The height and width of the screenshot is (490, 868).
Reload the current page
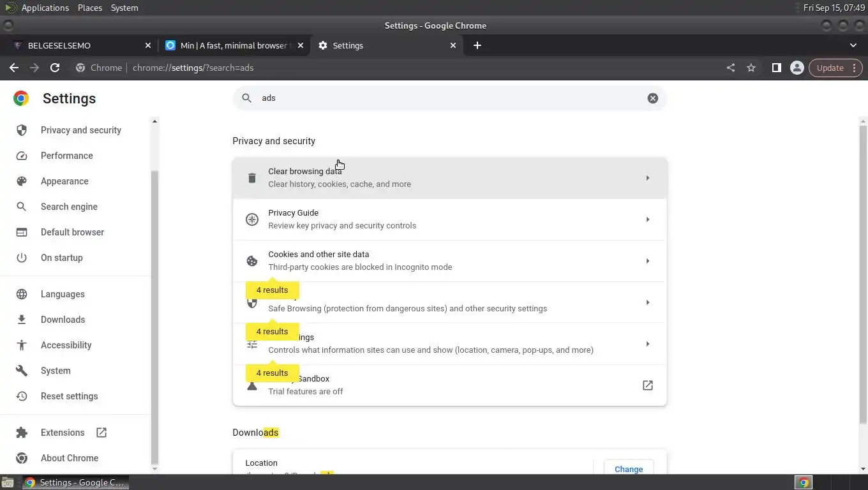[55, 68]
